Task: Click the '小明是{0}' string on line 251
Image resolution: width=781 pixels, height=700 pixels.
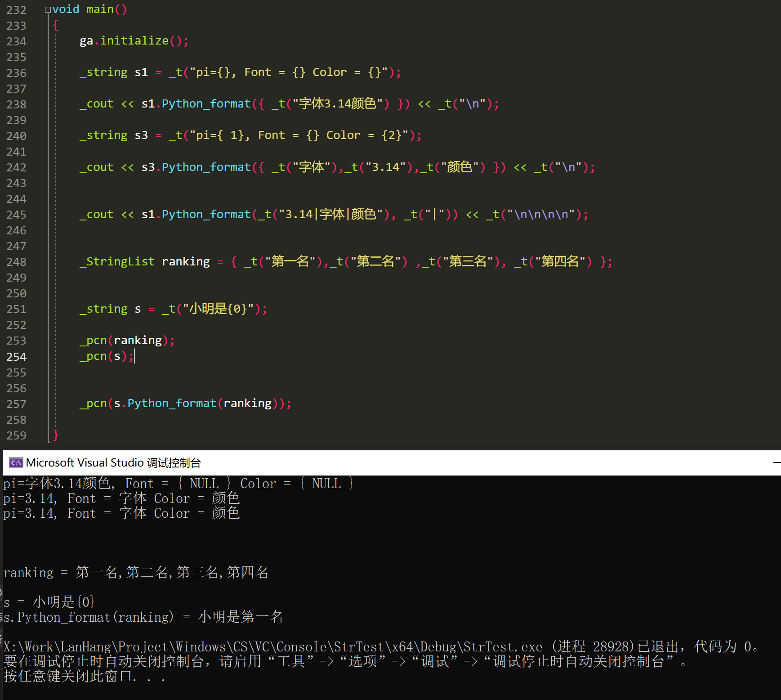Action: coord(219,309)
